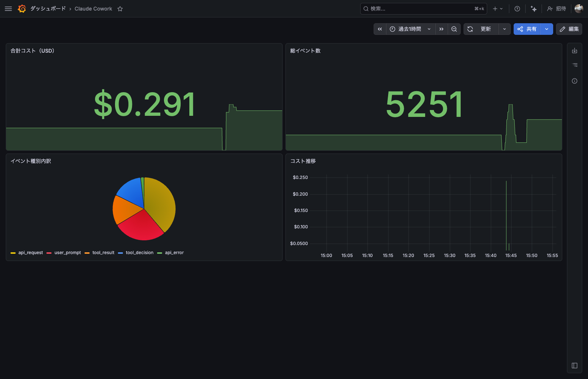Open the help question mark icon
Image resolution: width=588 pixels, height=379 pixels.
coord(517,9)
